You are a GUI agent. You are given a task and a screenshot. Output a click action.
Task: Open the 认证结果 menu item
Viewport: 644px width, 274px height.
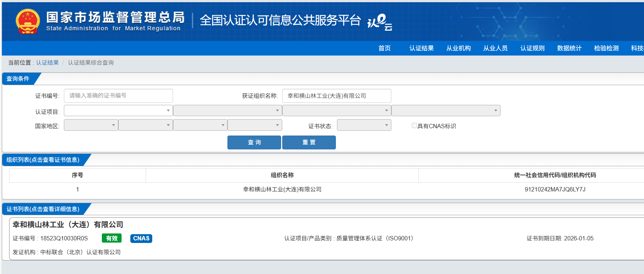pyautogui.click(x=421, y=48)
